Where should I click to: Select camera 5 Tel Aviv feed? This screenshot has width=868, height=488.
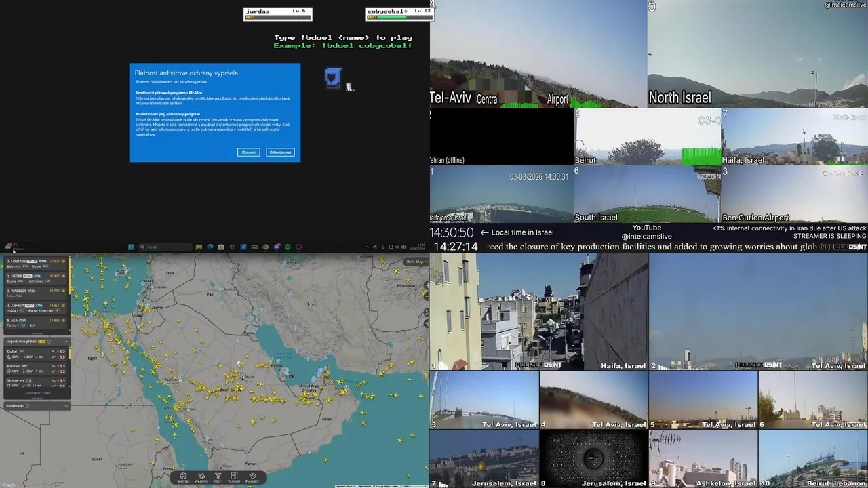703,400
